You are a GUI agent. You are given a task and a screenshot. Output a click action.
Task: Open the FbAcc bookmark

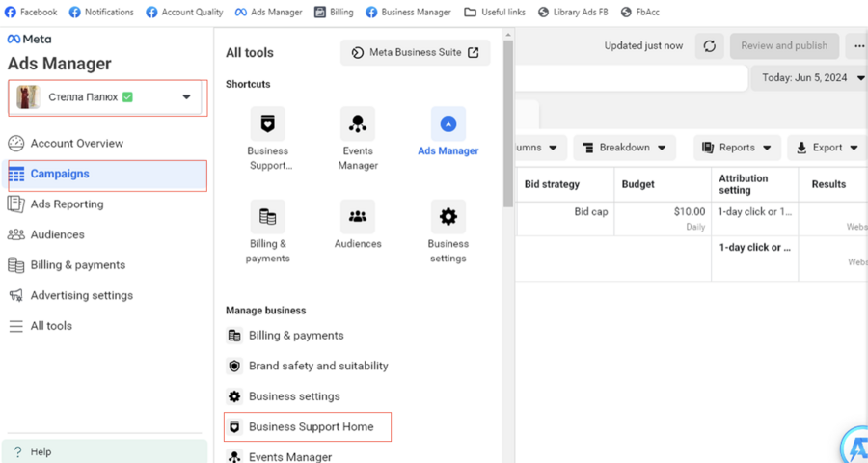(640, 12)
